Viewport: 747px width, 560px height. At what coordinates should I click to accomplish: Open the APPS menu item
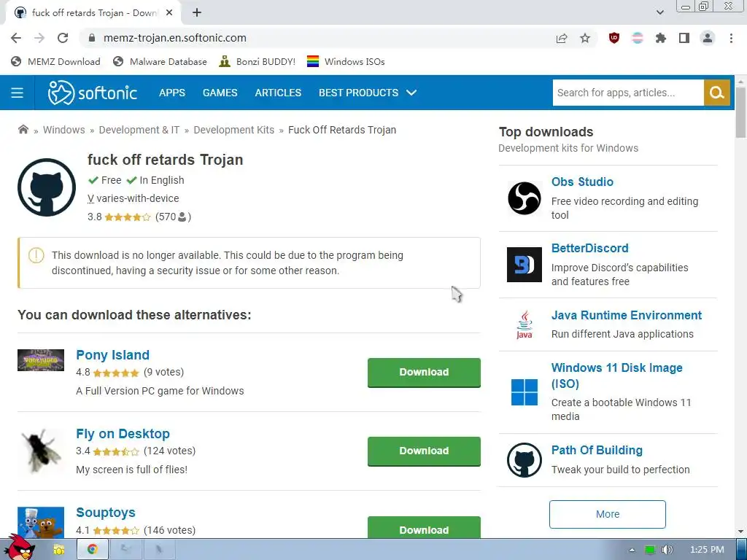(172, 93)
